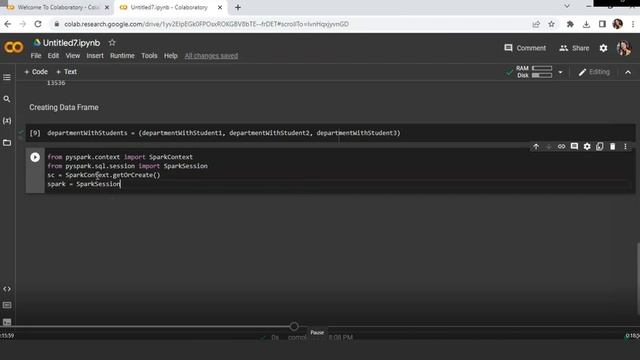Open the Help menu
This screenshot has height=360, width=640.
[171, 56]
